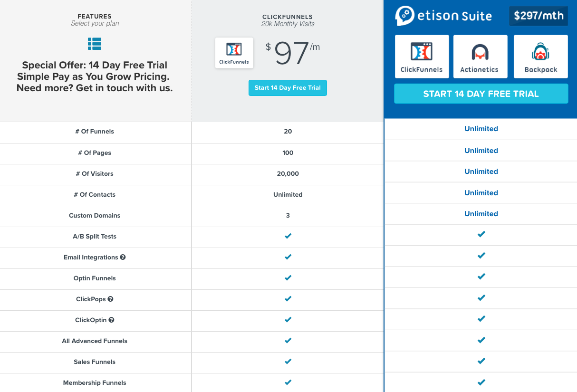Click the 'Select your plan' subtitle

click(95, 24)
